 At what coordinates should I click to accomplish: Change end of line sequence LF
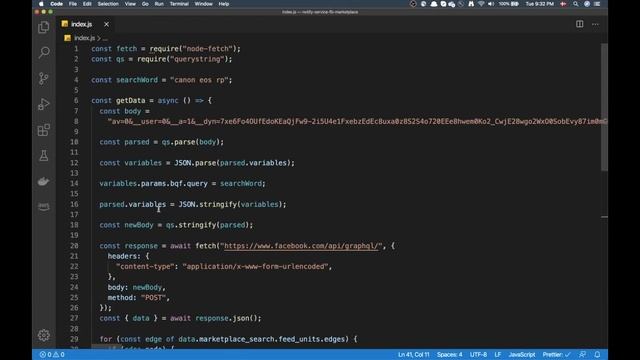click(x=498, y=354)
